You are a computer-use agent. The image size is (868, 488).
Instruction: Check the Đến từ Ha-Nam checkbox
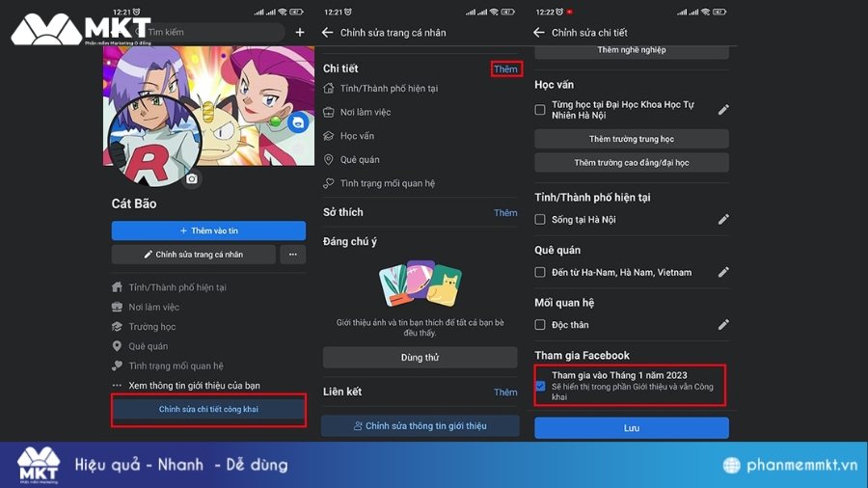pyautogui.click(x=540, y=272)
